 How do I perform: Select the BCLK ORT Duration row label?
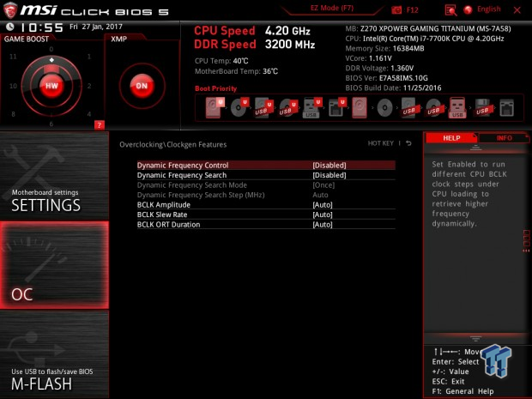168,224
